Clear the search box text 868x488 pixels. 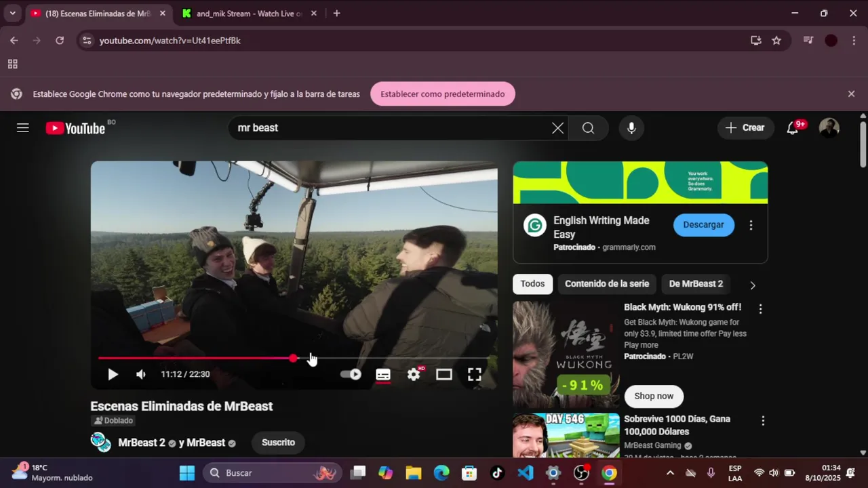coord(557,127)
